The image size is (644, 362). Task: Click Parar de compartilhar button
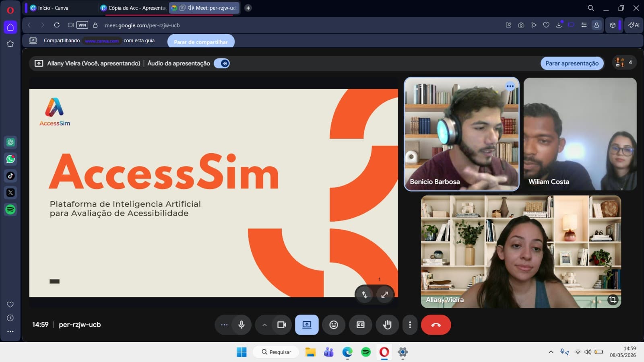pos(201,41)
